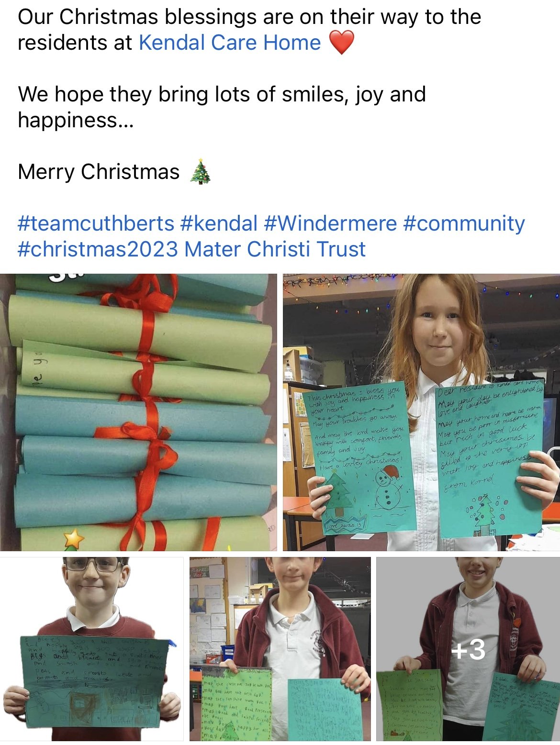Open the photo of rolled scrolls with red ribbons
560x745 pixels.
[x=138, y=412]
